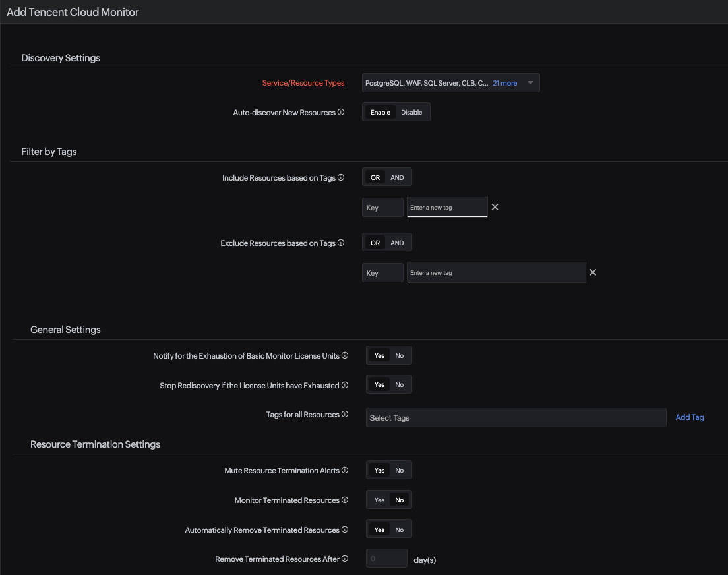Click 21 more to view selected services

point(504,82)
